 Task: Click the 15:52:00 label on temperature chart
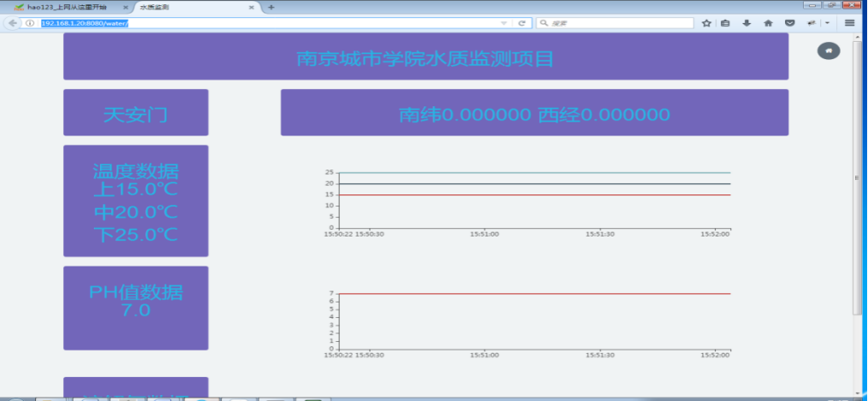(x=716, y=234)
